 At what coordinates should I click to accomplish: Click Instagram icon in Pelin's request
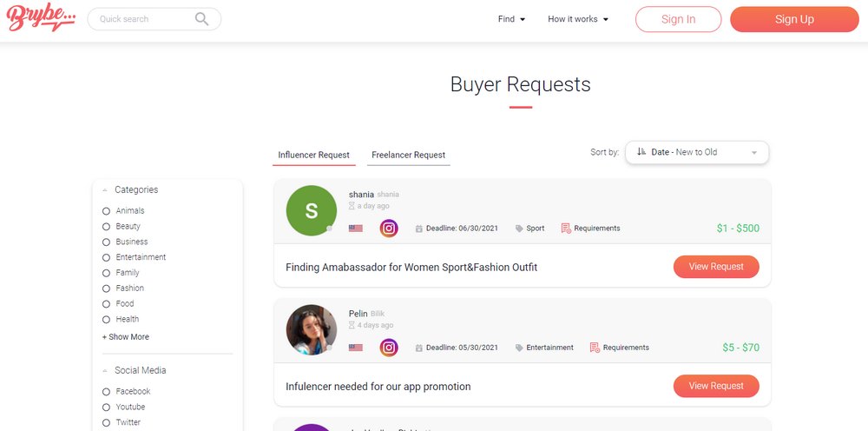pos(389,348)
